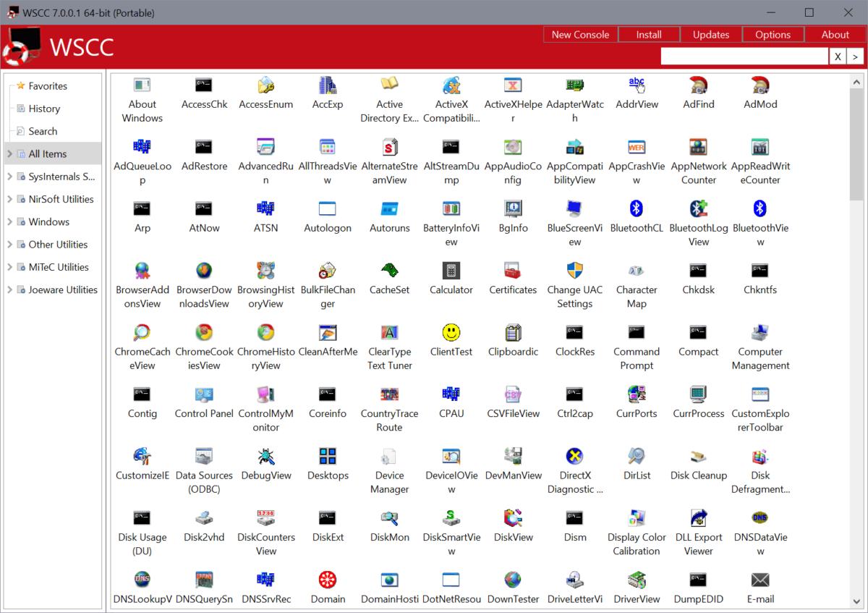The height and width of the screenshot is (613, 868).
Task: Click the New Console button
Action: 580,34
